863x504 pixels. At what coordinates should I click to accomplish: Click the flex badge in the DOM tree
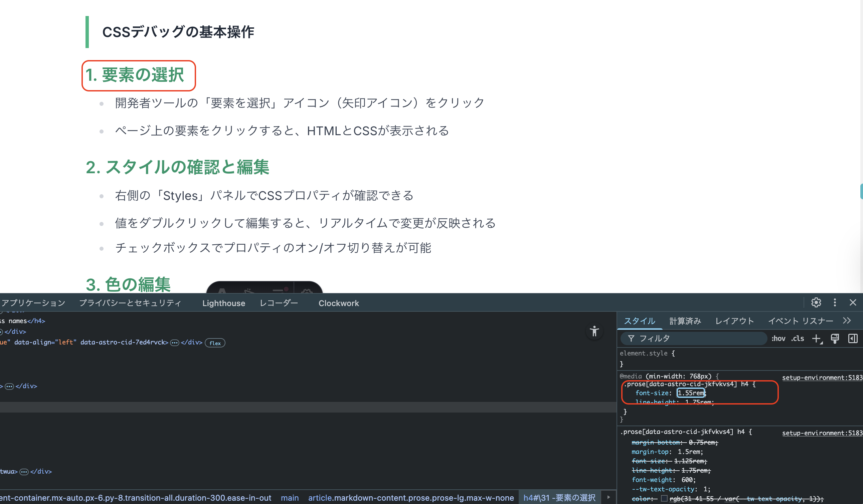[215, 343]
